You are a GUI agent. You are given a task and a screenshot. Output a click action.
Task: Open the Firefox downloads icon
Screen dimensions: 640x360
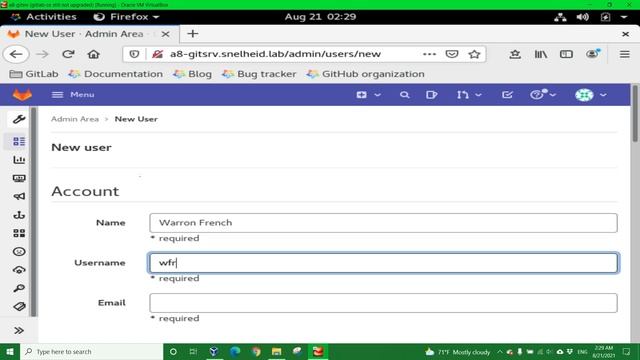coord(515,54)
